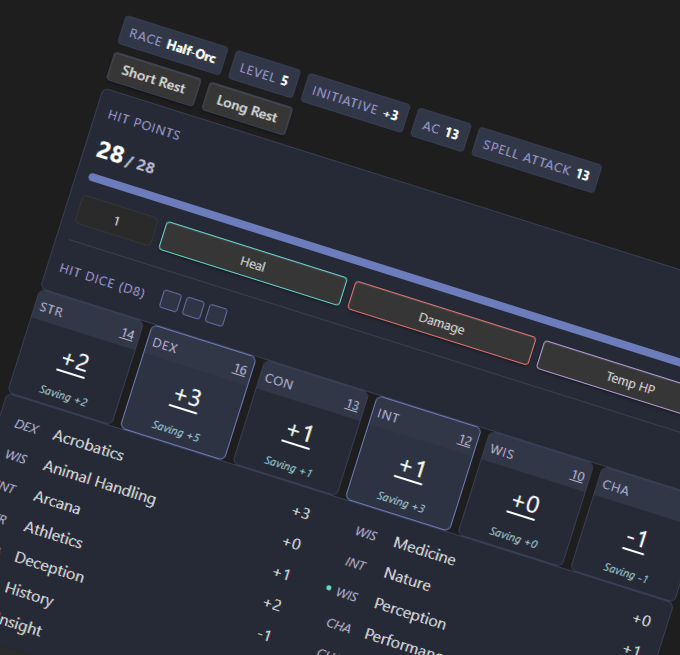Image resolution: width=680 pixels, height=655 pixels.
Task: Select the Deception skill name
Action: [x=49, y=567]
